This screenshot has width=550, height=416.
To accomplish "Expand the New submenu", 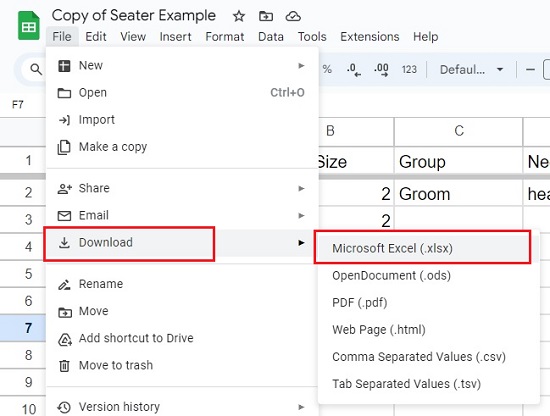I will click(x=182, y=66).
